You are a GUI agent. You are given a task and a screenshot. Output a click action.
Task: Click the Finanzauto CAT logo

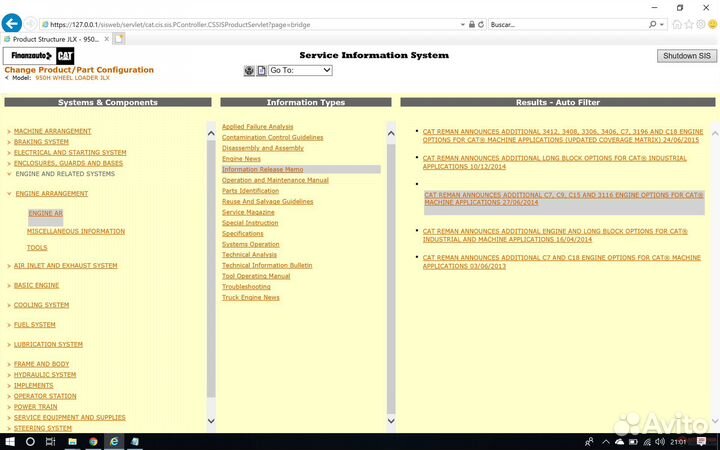pyautogui.click(x=39, y=56)
